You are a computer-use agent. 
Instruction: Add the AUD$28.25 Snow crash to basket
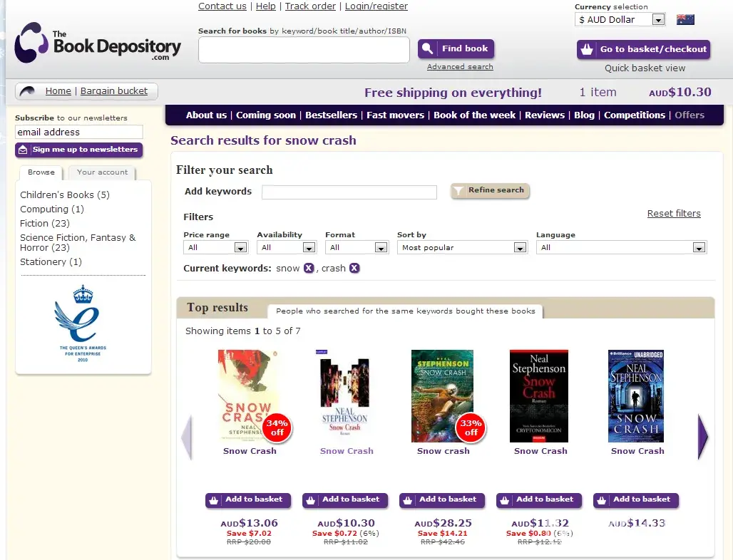(442, 499)
